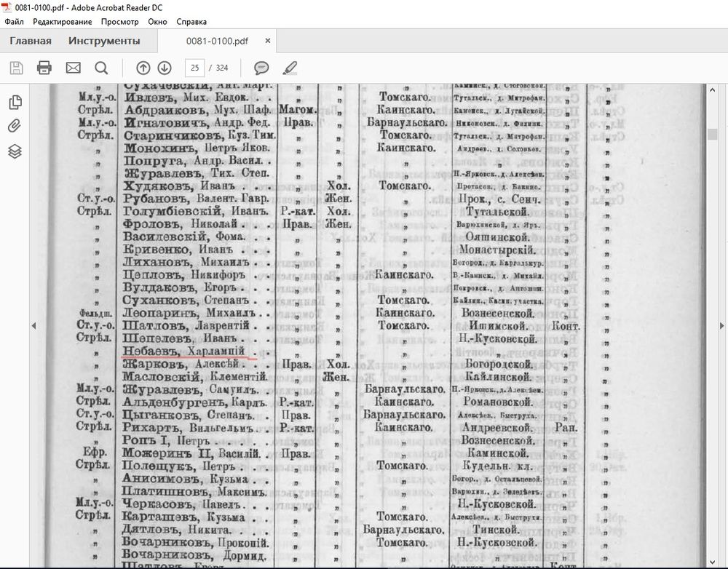Select the highlight pen tool

290,68
